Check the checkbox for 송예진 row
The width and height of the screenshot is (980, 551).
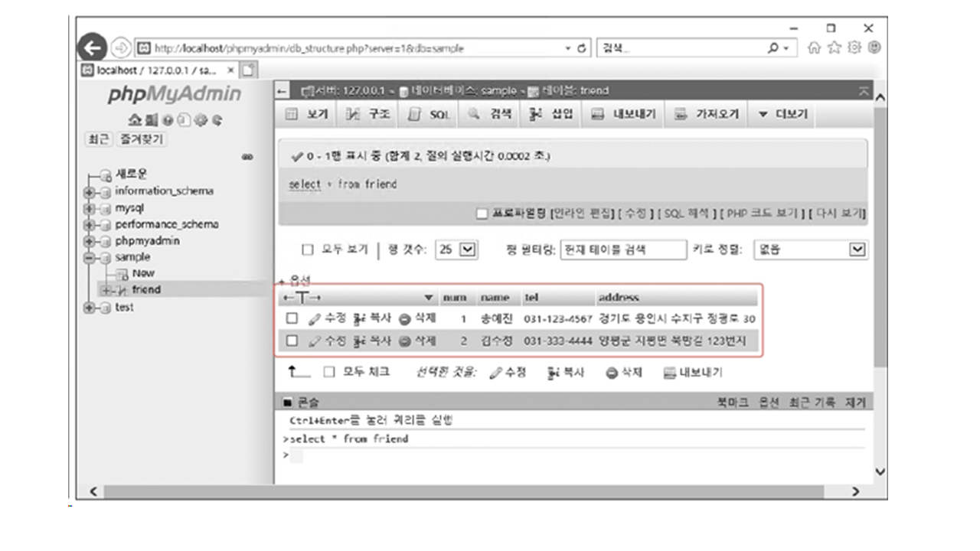[292, 318]
